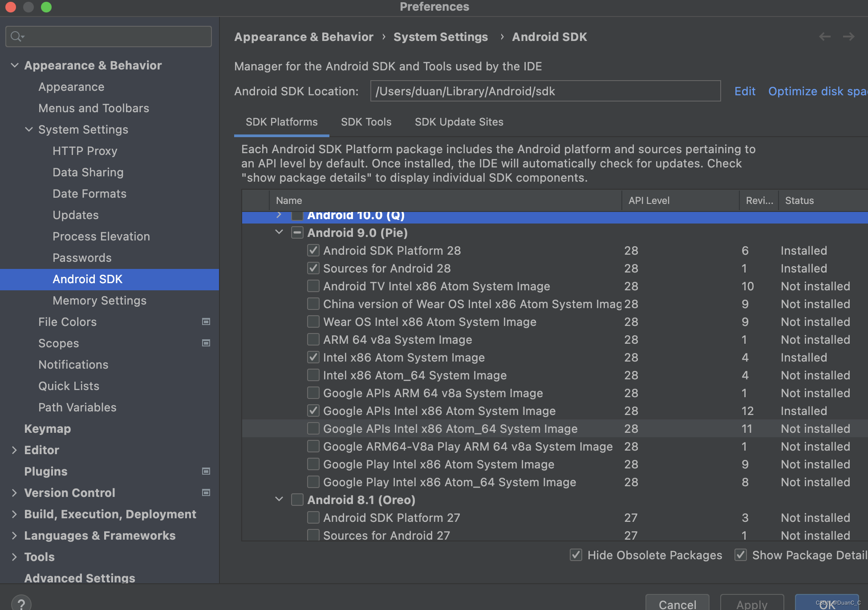Click the back navigation arrow
This screenshot has width=868, height=610.
tap(824, 37)
